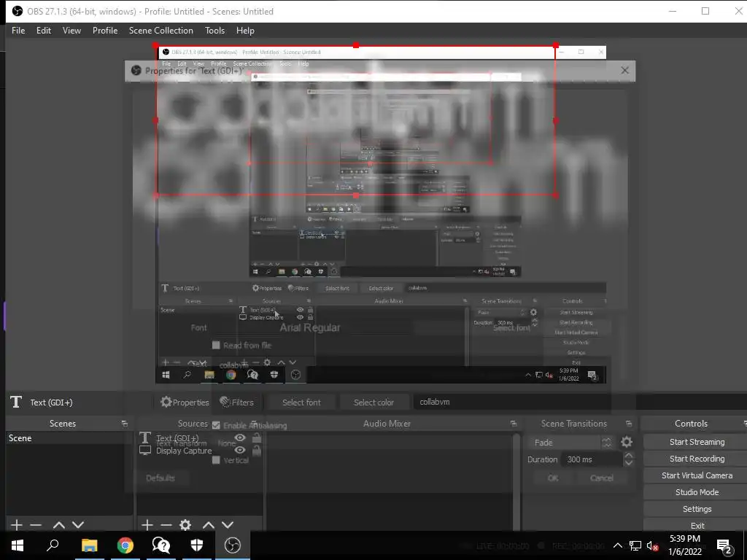Open the Profile menu
The width and height of the screenshot is (747, 560).
105,31
